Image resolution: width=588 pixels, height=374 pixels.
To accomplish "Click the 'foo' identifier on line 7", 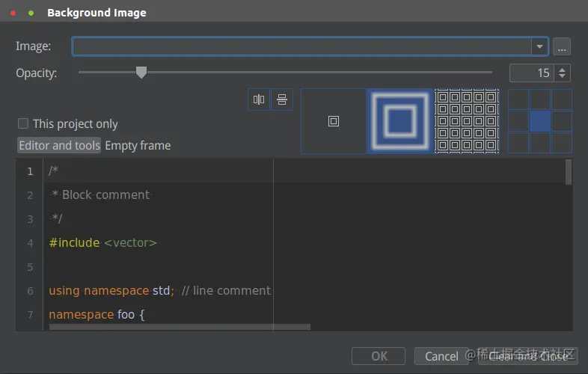I will 126,314.
